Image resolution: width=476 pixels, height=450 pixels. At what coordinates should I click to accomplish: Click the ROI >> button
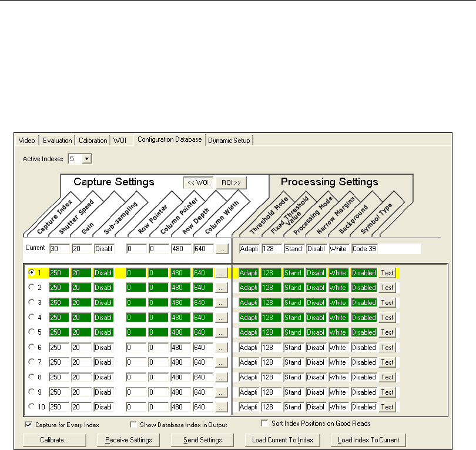pos(231,182)
